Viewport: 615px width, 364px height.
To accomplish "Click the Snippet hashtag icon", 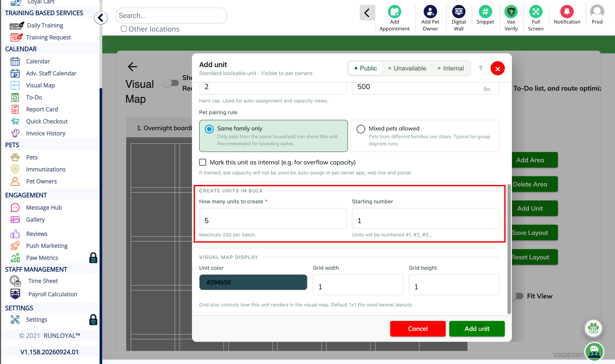I will (x=485, y=11).
